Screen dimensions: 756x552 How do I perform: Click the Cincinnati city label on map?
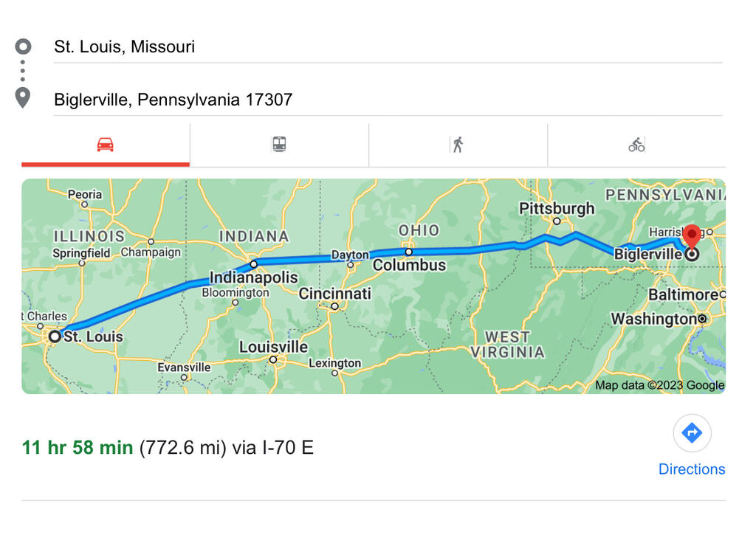[x=334, y=294]
